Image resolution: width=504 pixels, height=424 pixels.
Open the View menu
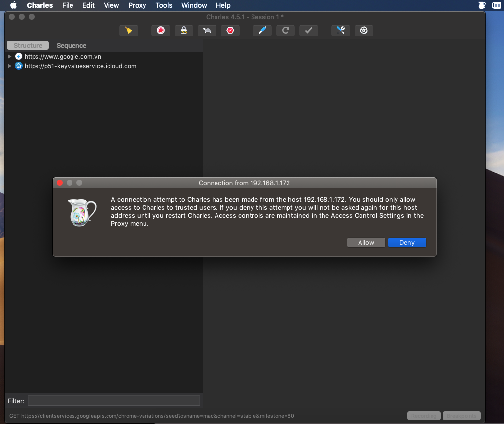[111, 5]
